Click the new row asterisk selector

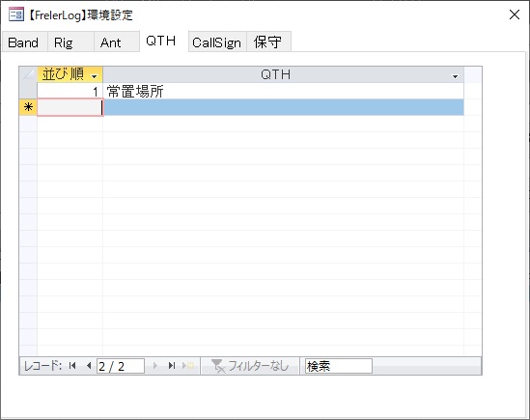(x=28, y=107)
